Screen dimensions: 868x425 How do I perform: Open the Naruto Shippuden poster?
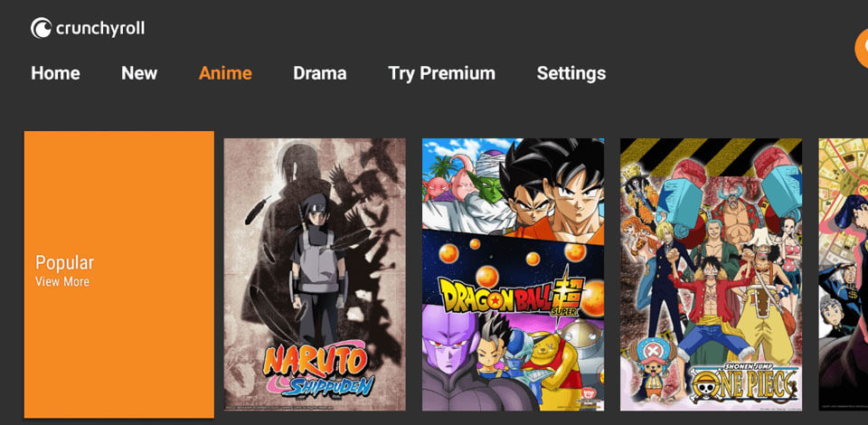[315, 275]
